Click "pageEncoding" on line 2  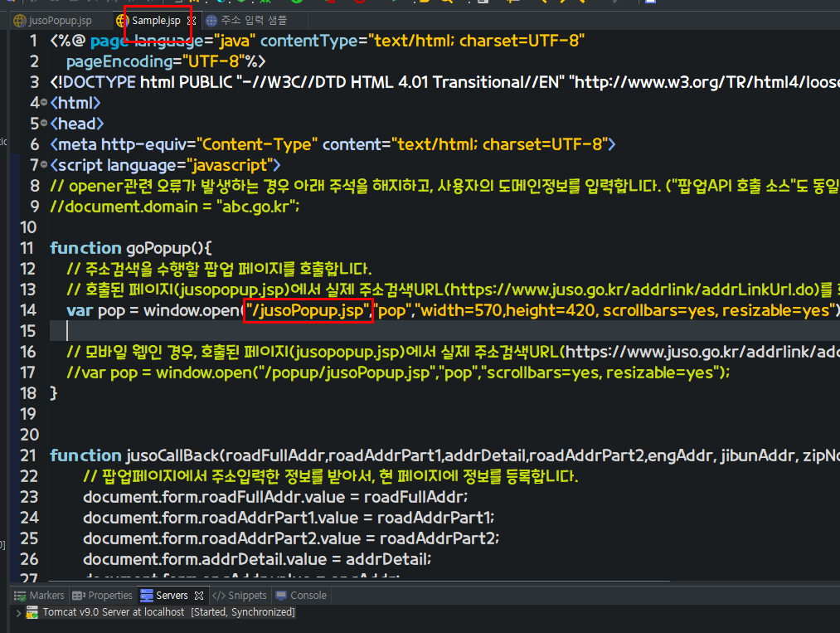pyautogui.click(x=119, y=61)
